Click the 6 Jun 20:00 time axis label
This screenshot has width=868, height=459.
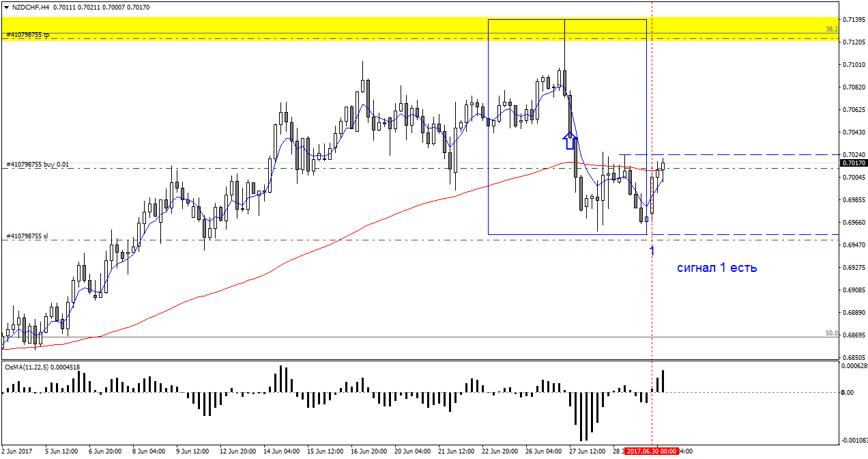(105, 451)
